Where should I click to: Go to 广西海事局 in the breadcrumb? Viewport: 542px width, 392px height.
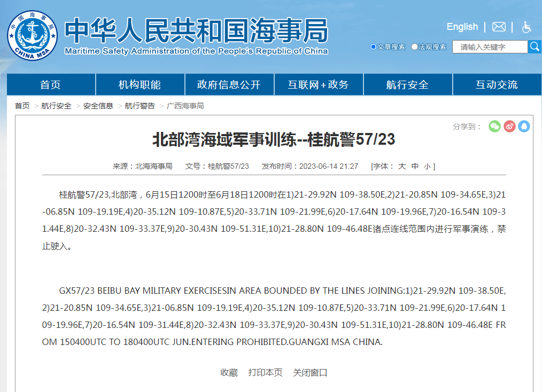click(185, 106)
